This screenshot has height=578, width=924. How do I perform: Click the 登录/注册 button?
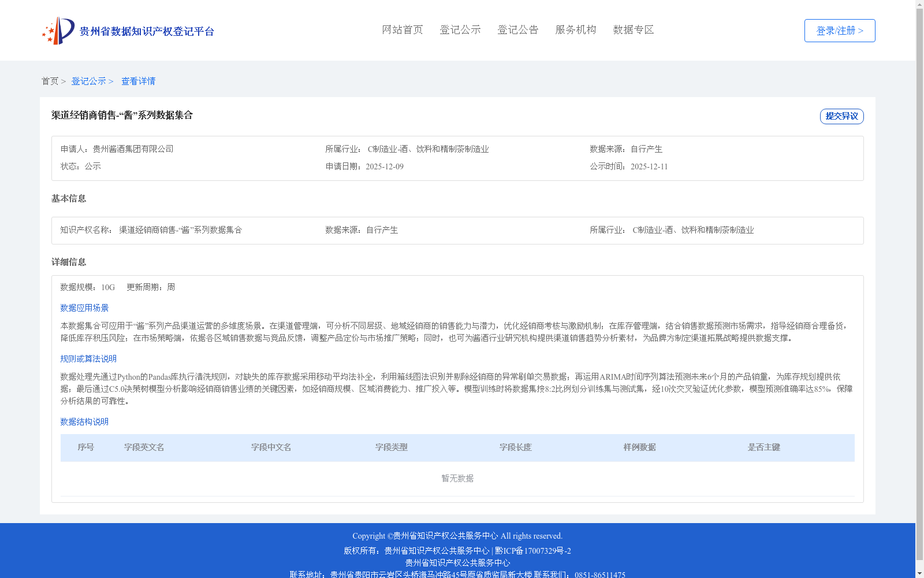840,31
